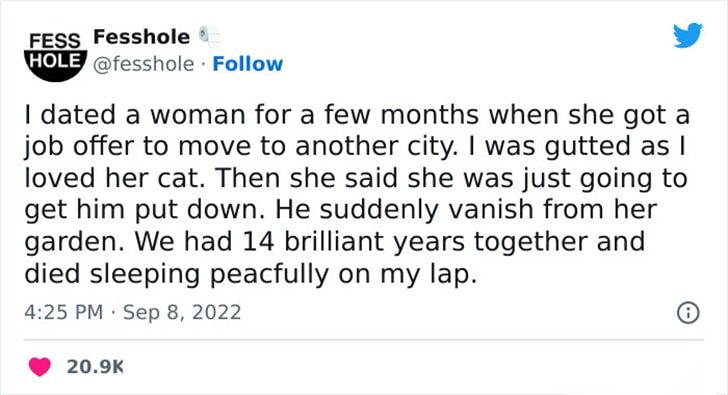Click the Fesshole display name

142,37
